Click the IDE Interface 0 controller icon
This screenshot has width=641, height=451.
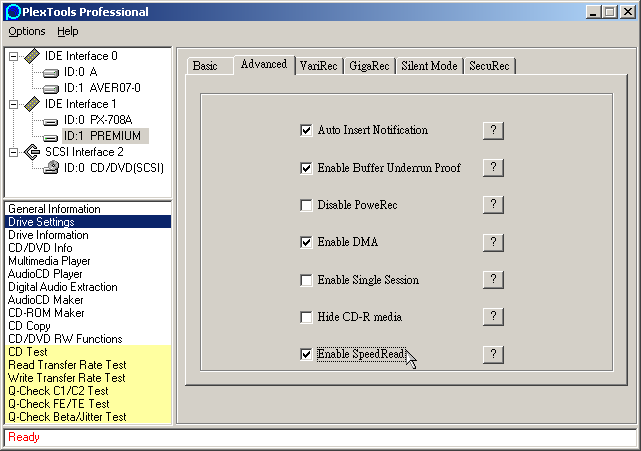pyautogui.click(x=32, y=56)
